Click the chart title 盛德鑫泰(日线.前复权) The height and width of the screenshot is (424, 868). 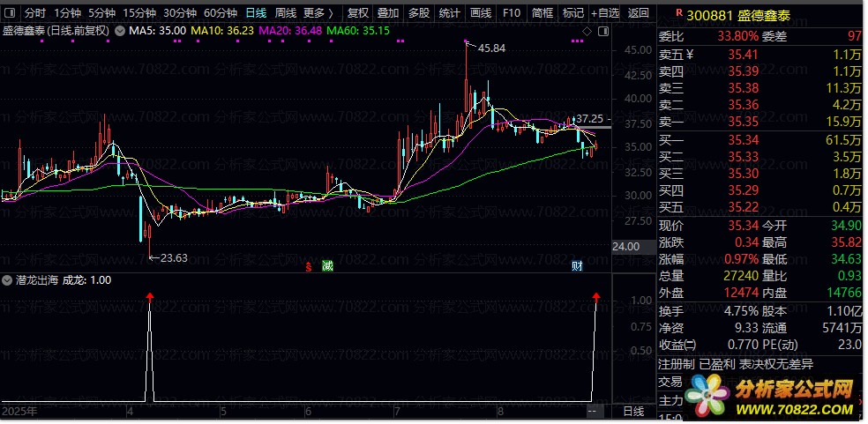tap(56, 32)
